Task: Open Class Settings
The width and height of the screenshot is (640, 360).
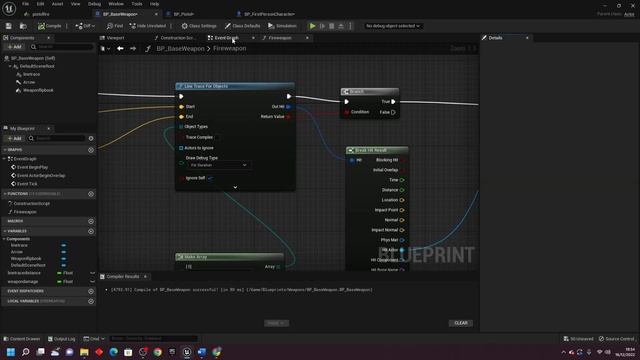Action: (x=199, y=26)
